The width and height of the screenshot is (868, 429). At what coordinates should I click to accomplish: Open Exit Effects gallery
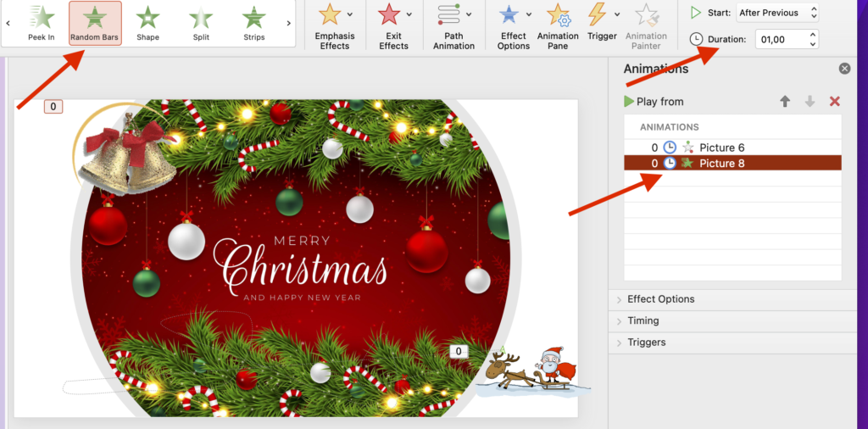[x=393, y=25]
